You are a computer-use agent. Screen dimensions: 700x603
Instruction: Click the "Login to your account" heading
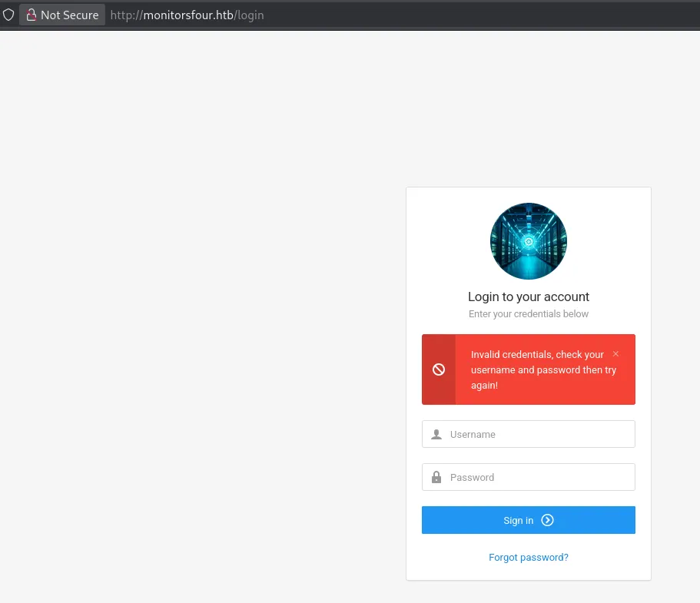point(529,297)
